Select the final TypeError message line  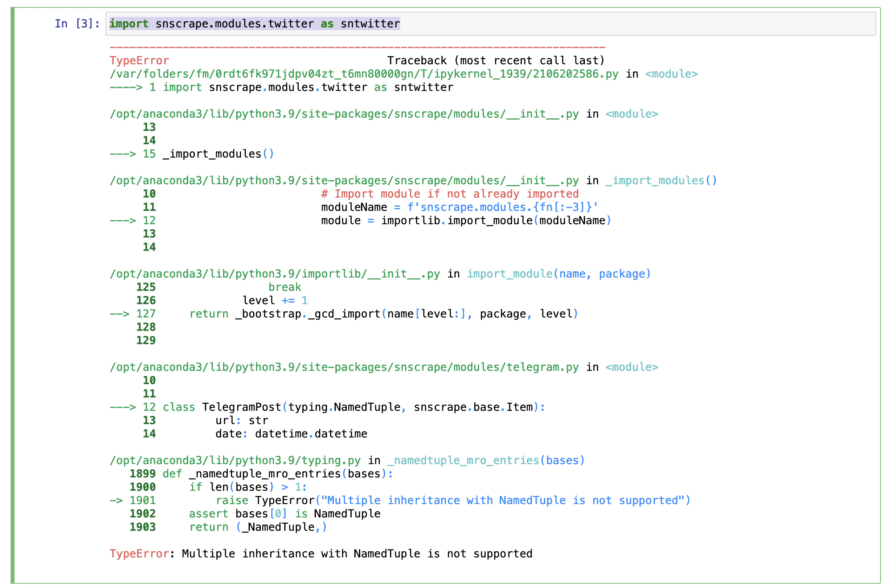321,554
